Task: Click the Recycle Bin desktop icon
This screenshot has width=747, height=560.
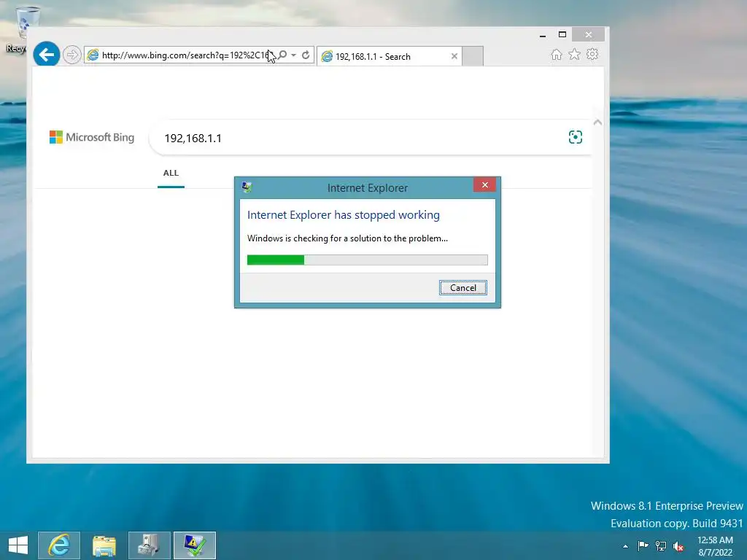Action: (x=21, y=29)
